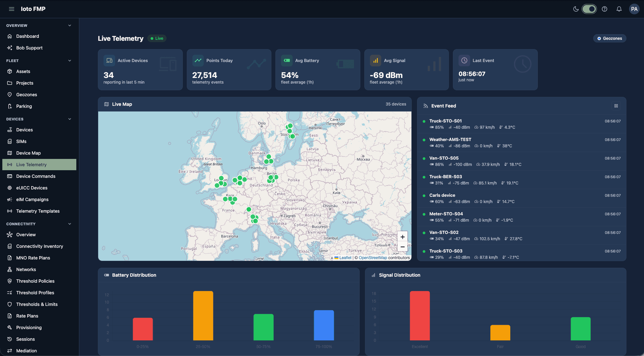Click the Connectivity Inventory icon
This screenshot has width=644, height=356.
pos(10,246)
